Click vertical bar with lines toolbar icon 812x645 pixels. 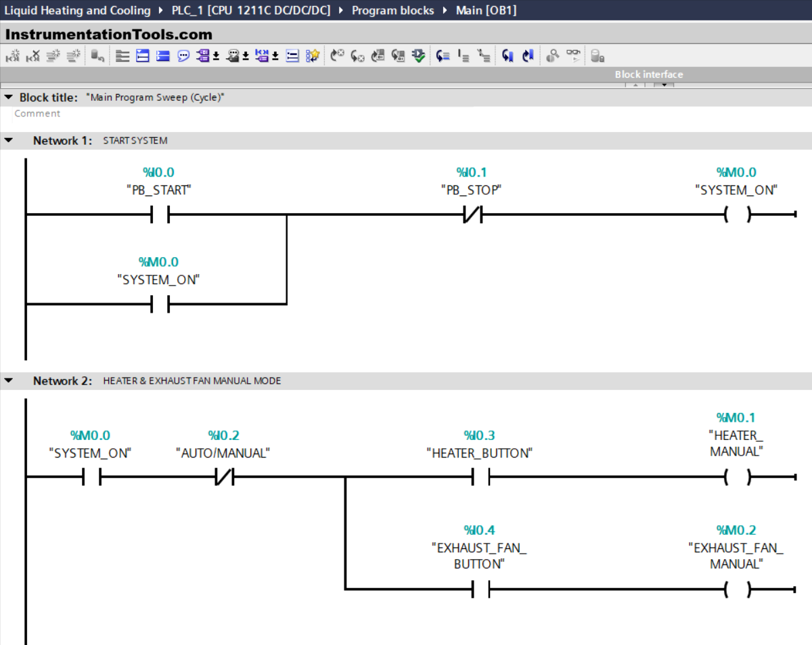click(x=464, y=56)
